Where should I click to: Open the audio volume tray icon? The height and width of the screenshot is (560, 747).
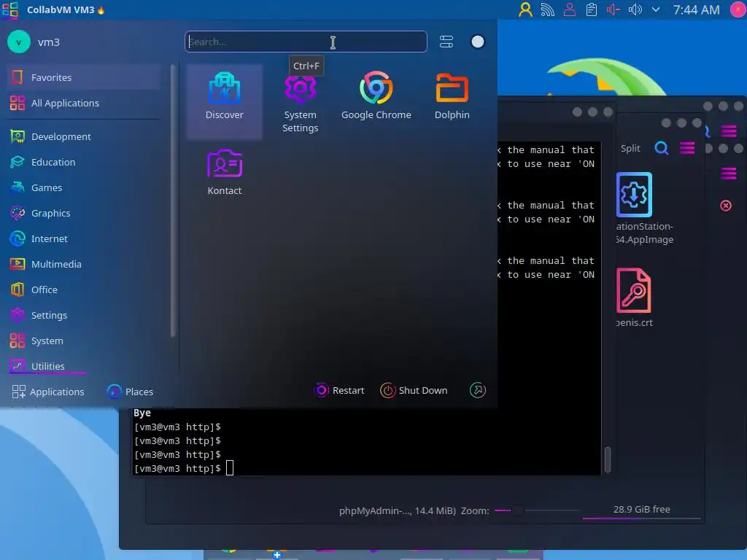coord(635,9)
